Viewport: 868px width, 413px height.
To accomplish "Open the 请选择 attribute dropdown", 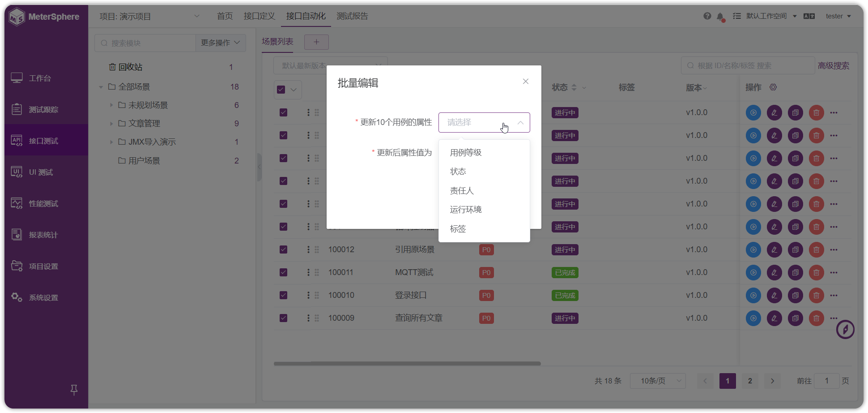I will 484,122.
